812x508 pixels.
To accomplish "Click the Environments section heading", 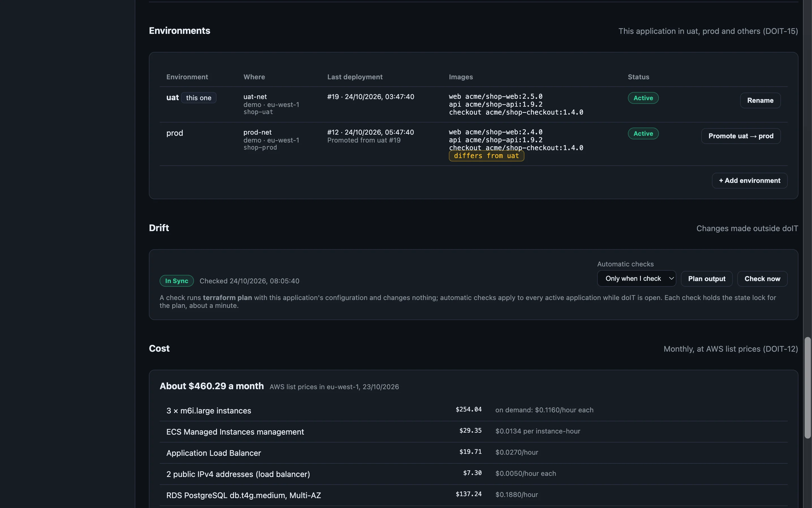I will click(x=180, y=31).
